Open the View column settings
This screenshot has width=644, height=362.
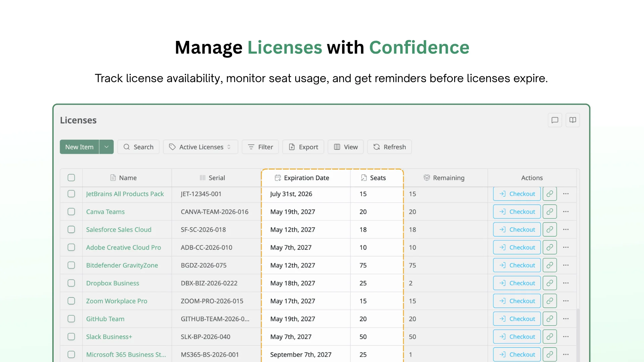[346, 147]
